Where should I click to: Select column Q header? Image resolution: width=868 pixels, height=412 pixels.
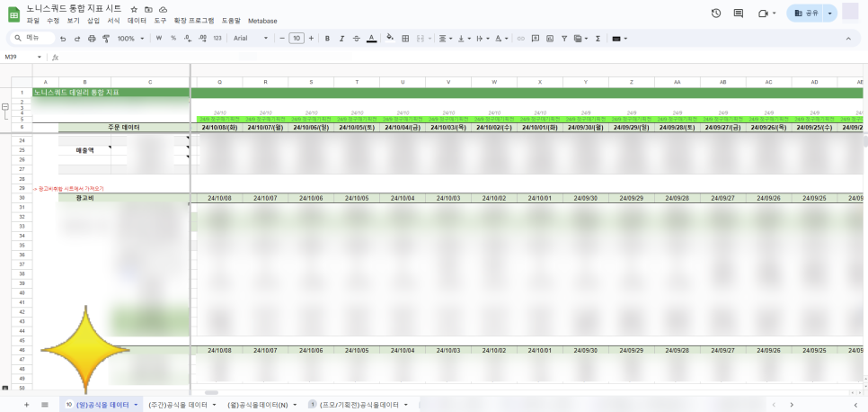pos(220,82)
